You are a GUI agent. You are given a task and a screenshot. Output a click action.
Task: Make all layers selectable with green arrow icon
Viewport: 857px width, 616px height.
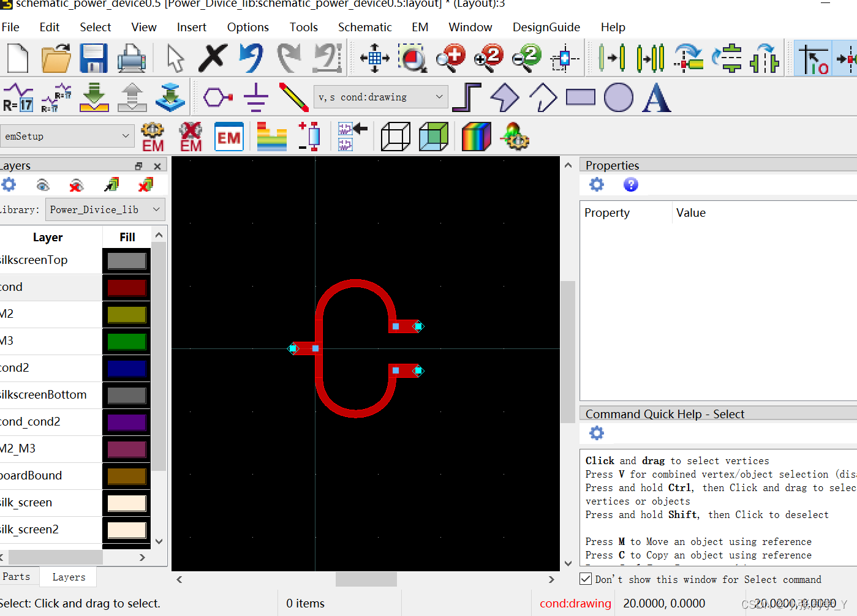click(x=111, y=184)
